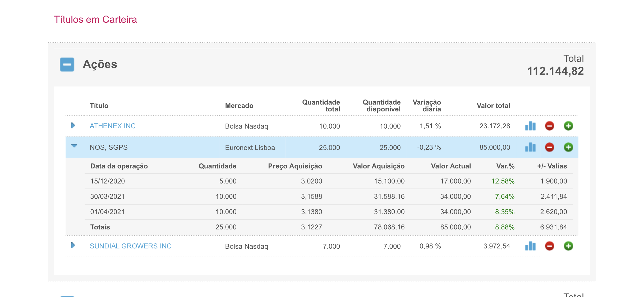Open the SUNDIAL GROWERS INC link
The image size is (644, 297).
point(131,246)
